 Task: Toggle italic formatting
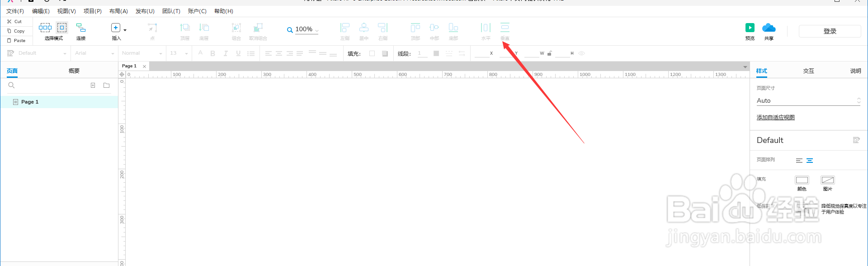[226, 53]
